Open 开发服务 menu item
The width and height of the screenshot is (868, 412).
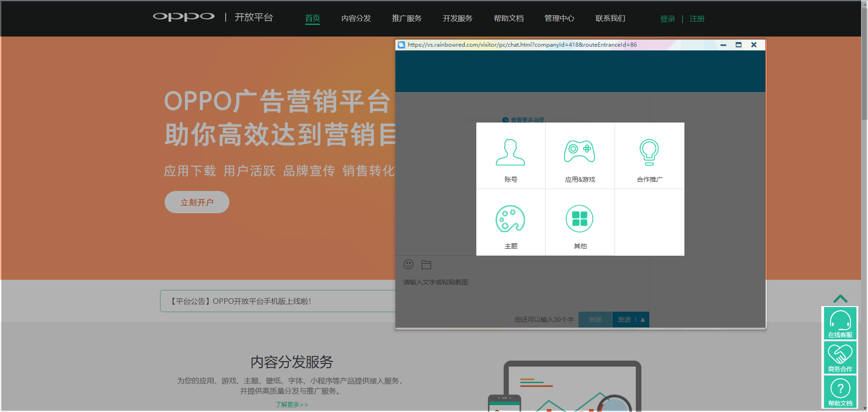(458, 18)
